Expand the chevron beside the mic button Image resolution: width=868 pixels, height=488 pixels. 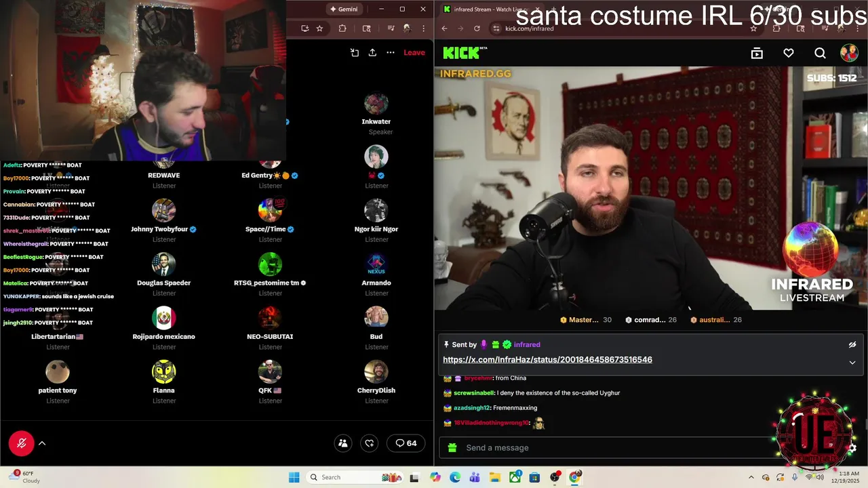tap(42, 443)
